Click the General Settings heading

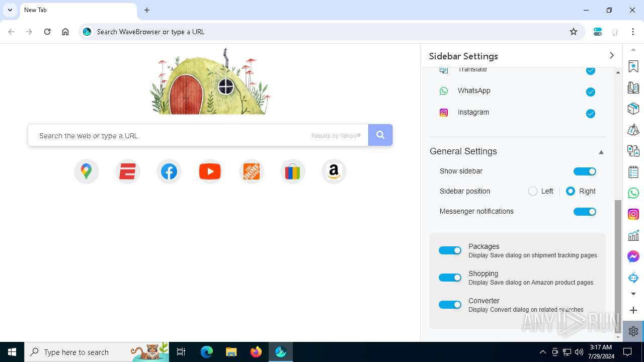[x=463, y=151]
